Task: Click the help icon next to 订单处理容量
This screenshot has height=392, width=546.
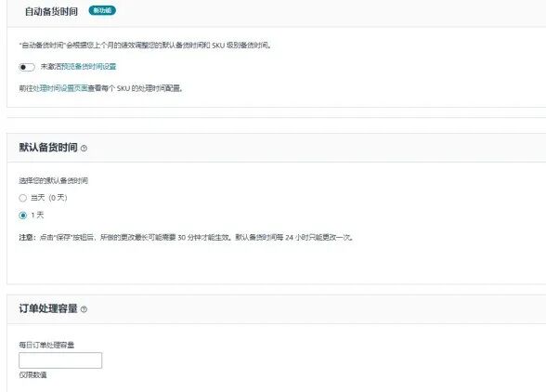Action: (84, 309)
